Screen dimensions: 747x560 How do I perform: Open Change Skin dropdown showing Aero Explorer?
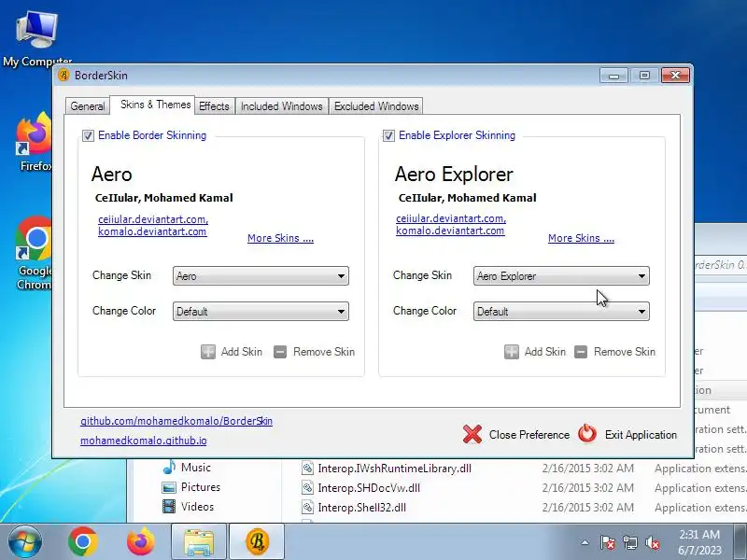coord(561,276)
